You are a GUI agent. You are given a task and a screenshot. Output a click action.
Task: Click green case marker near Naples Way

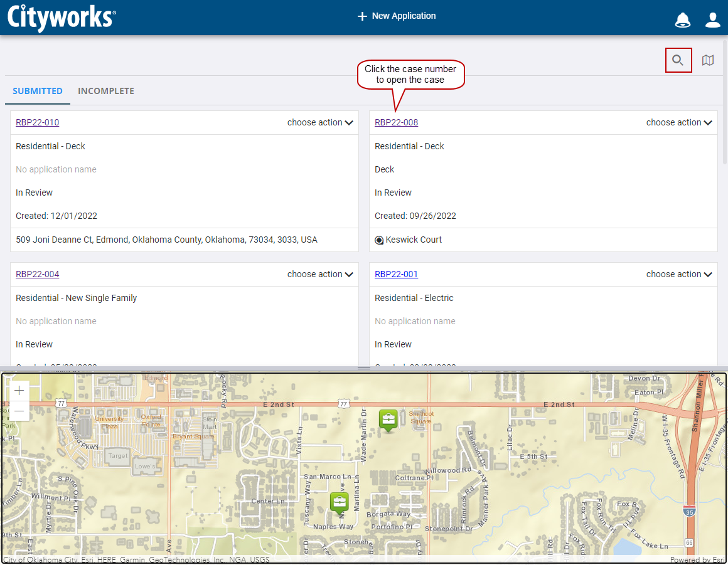[339, 503]
